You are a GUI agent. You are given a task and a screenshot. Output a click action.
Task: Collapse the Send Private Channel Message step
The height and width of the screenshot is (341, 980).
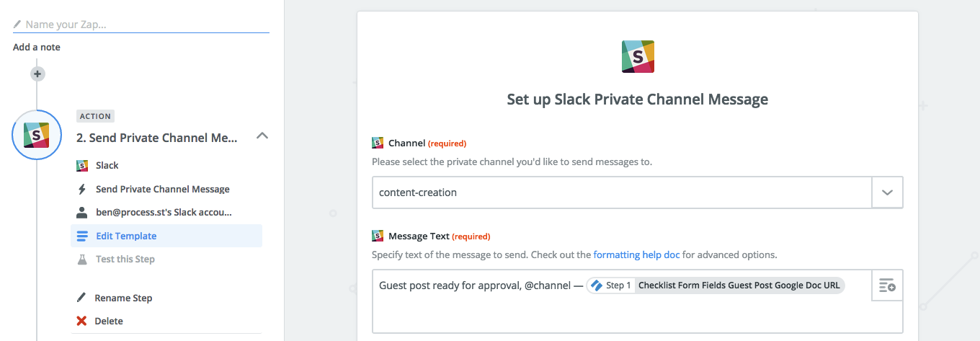point(262,136)
